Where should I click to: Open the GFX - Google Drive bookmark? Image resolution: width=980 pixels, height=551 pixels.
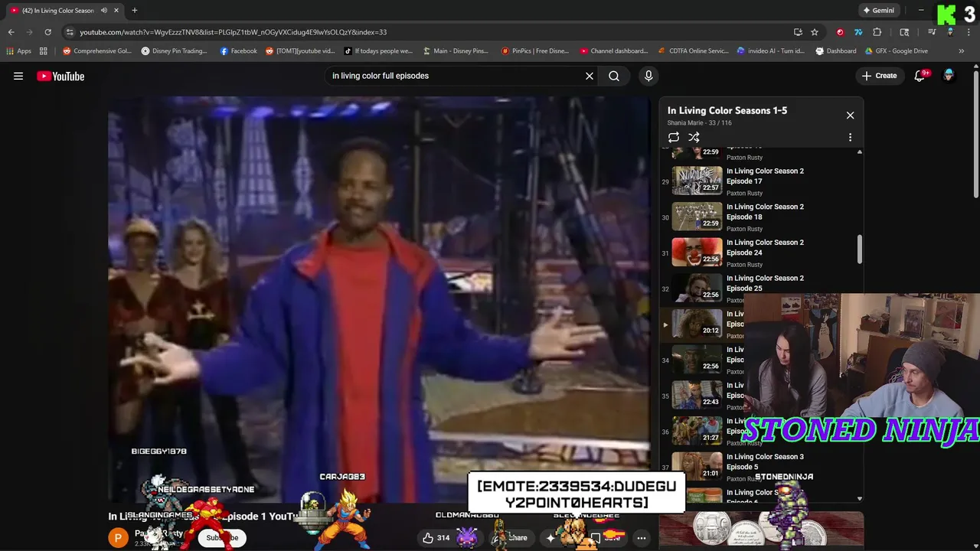pyautogui.click(x=897, y=51)
